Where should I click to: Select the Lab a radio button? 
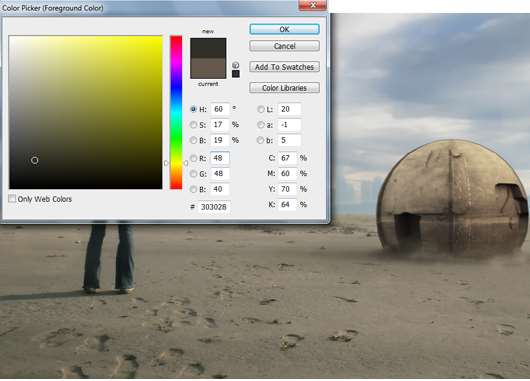261,125
